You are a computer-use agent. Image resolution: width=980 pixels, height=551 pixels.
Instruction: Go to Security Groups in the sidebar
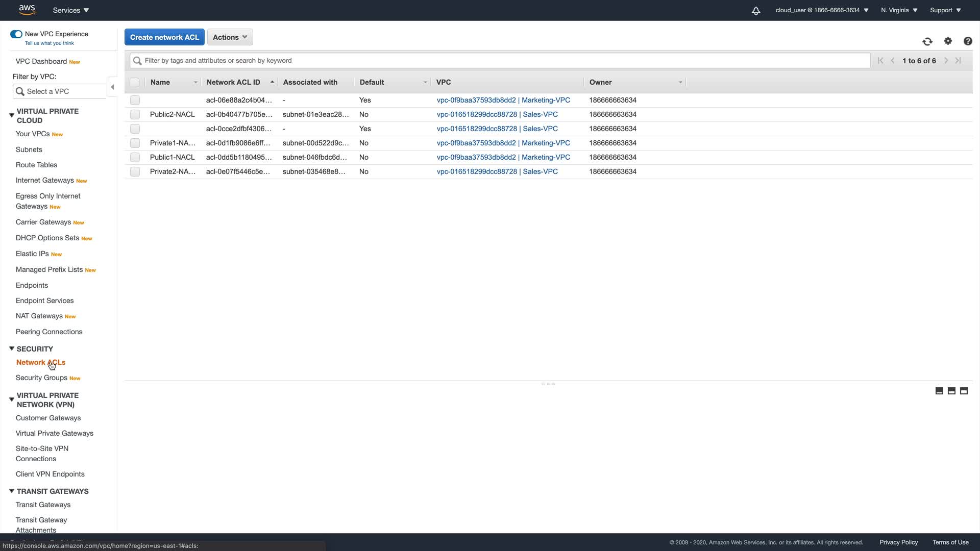pos(41,378)
